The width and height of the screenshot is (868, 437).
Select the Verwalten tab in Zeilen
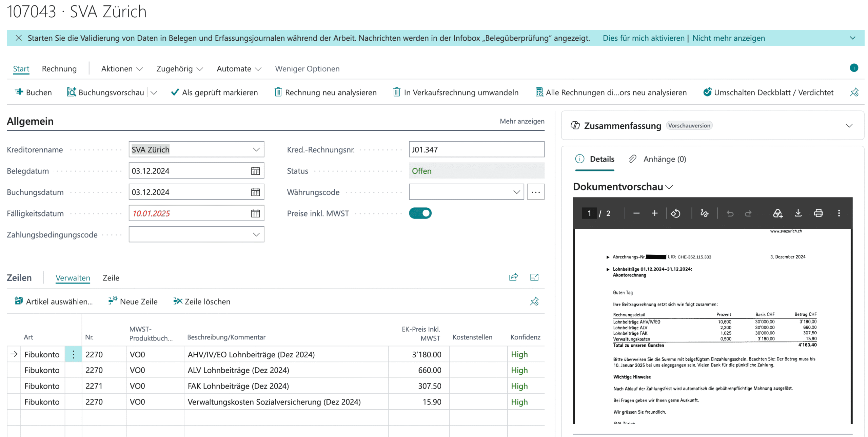[73, 278]
